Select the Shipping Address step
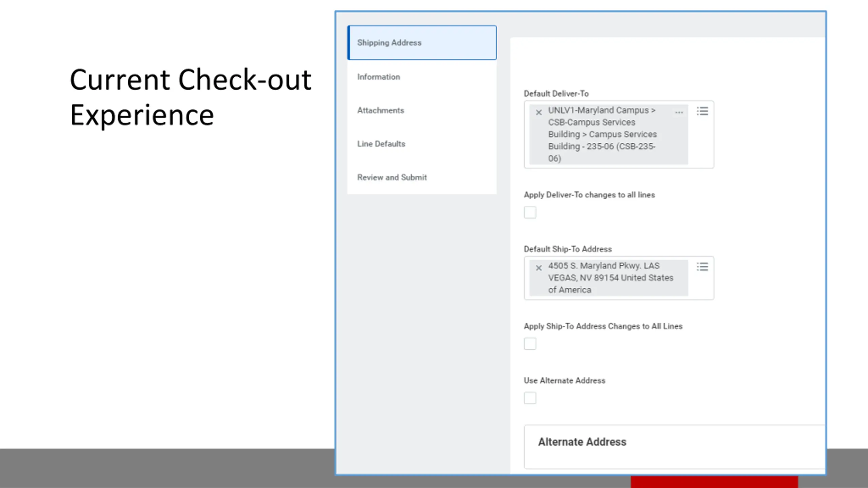 422,43
